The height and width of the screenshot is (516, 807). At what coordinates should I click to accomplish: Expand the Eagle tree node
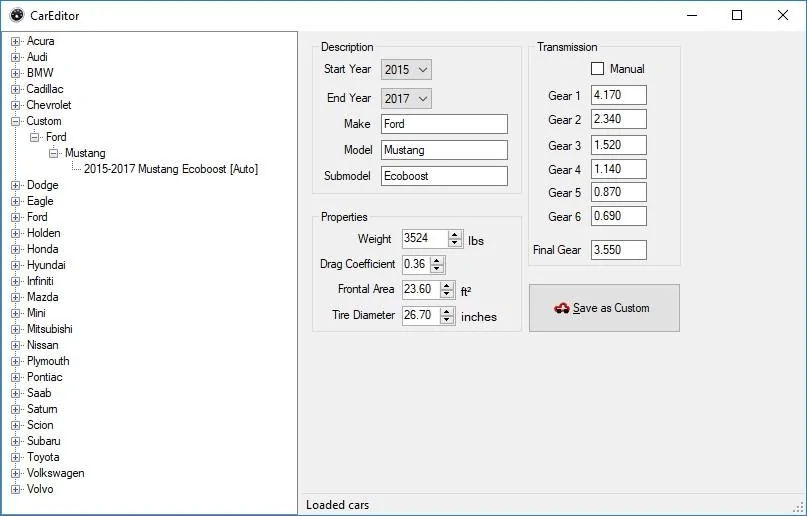tap(15, 201)
